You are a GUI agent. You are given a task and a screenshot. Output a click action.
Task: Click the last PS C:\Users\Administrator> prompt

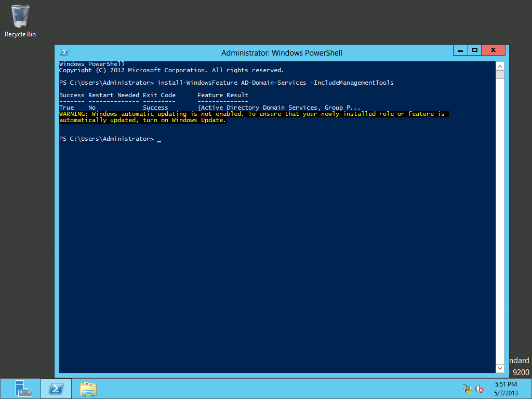pyautogui.click(x=106, y=139)
